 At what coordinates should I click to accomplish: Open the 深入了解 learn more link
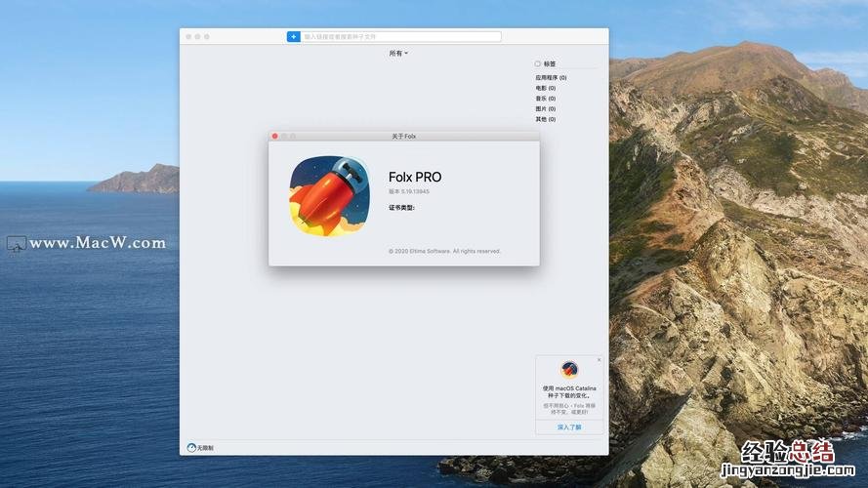569,427
